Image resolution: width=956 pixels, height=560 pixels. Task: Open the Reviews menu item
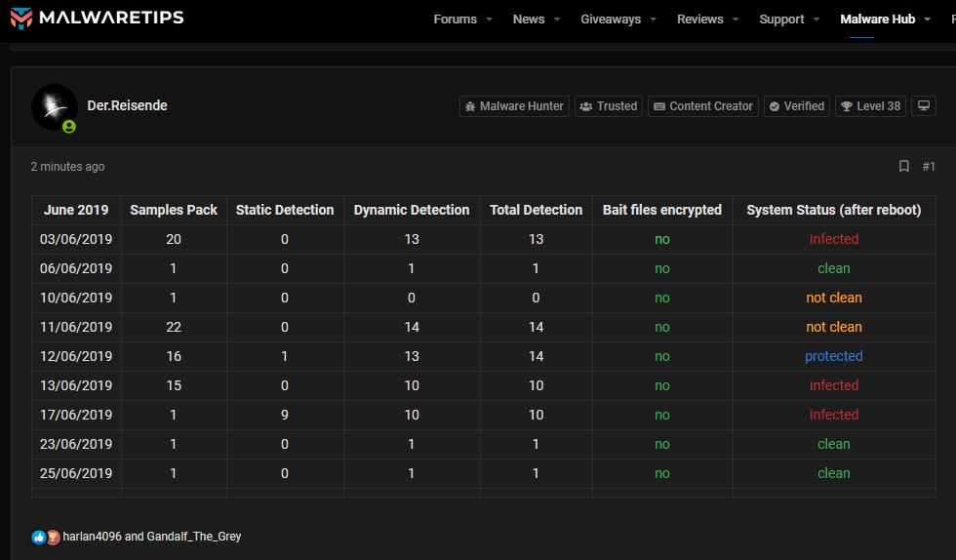(700, 20)
